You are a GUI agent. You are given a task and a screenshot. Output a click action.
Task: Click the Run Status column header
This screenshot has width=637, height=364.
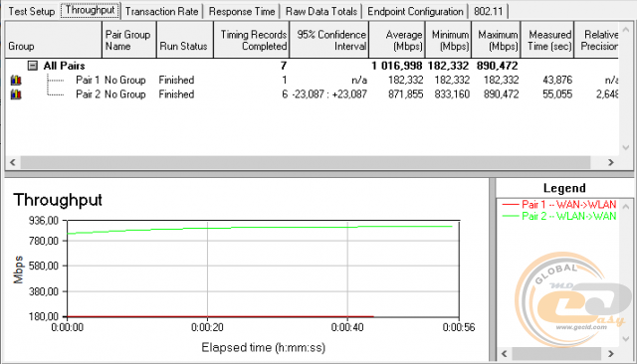point(185,40)
